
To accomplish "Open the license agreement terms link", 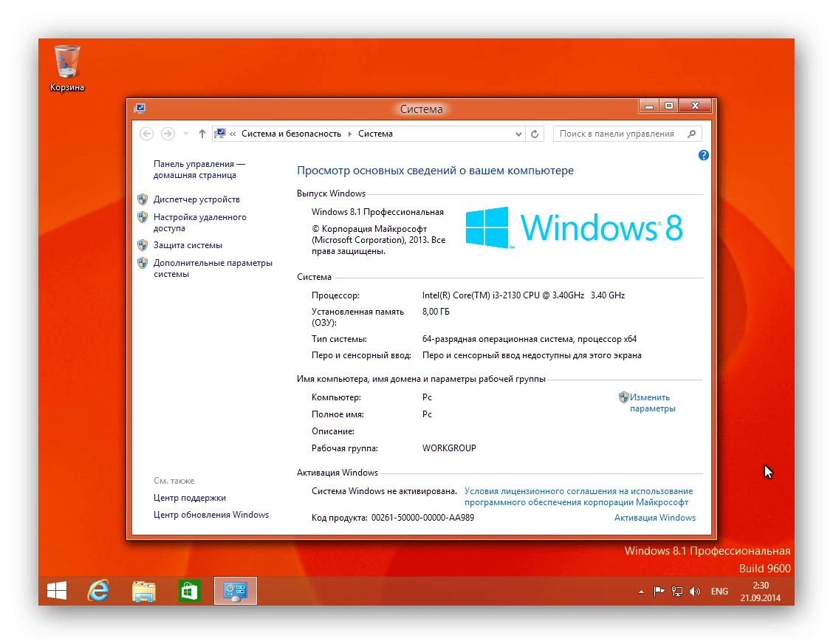I will 578,497.
